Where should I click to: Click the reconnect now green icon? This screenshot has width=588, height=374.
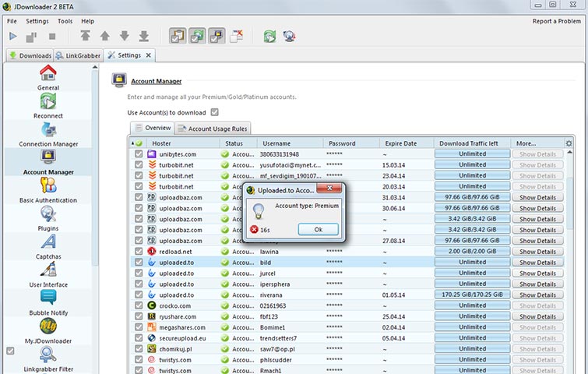click(x=269, y=36)
